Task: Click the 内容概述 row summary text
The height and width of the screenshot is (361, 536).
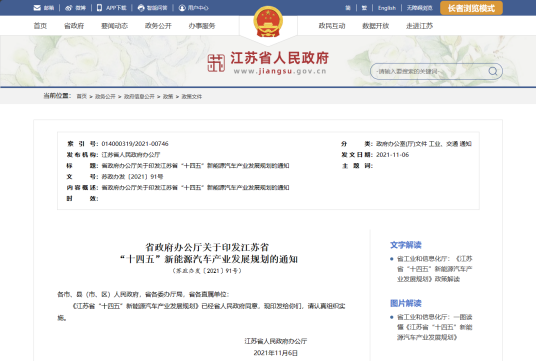Action: (x=195, y=187)
